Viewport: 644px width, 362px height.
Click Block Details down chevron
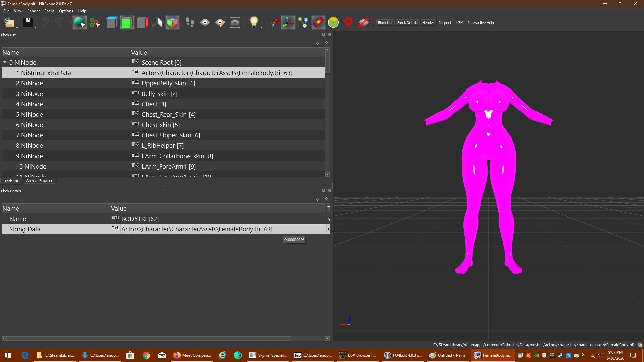[318, 200]
